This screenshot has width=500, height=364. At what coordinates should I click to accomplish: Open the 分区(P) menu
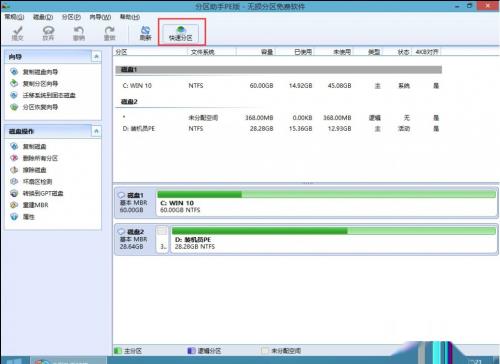tap(71, 17)
